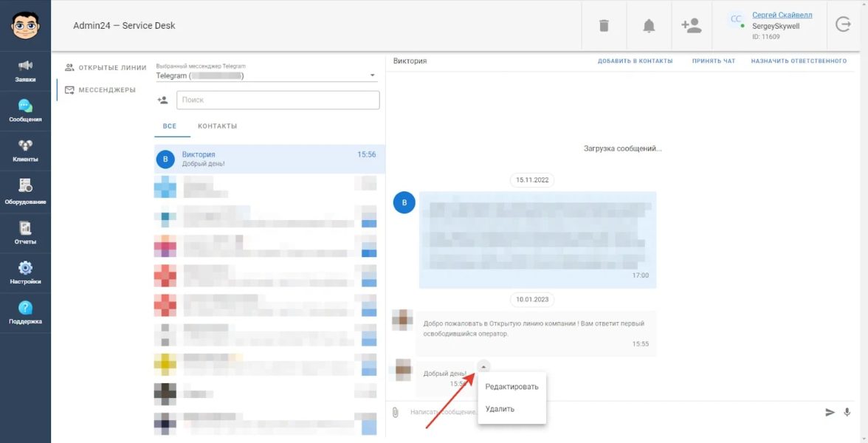
Task: Expand the Telegram messenger dropdown
Action: pos(372,75)
